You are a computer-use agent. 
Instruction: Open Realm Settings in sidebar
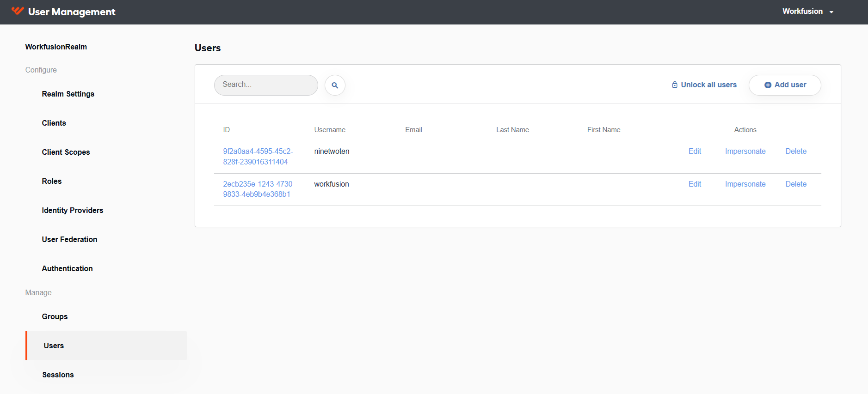68,94
